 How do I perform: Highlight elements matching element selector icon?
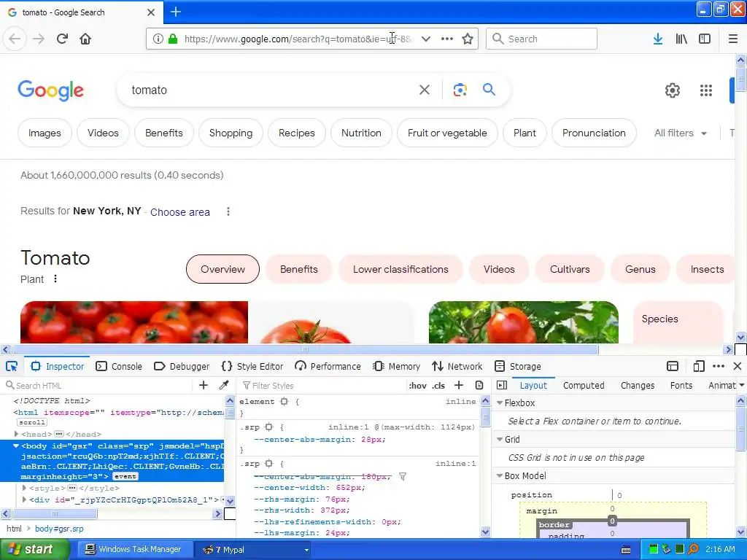pos(284,402)
